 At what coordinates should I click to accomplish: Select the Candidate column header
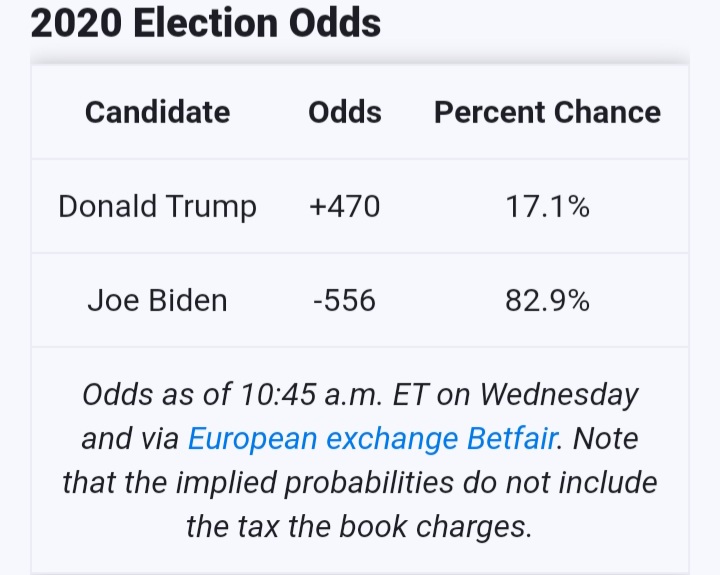tap(158, 112)
